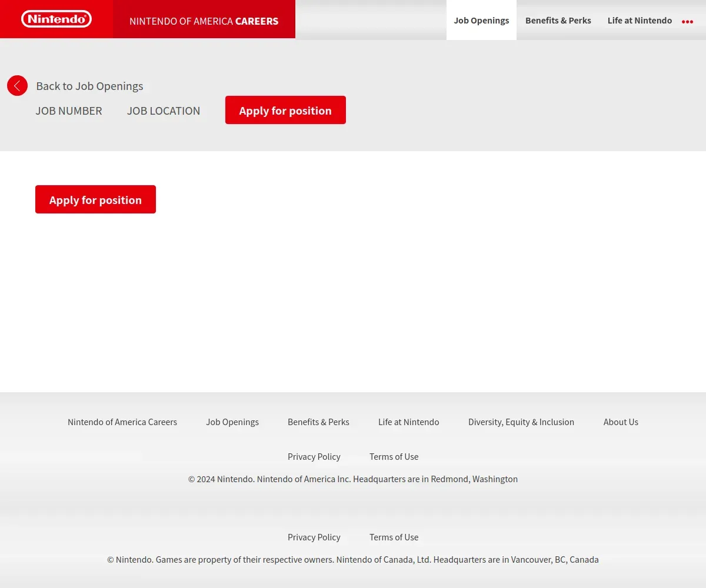This screenshot has width=706, height=588.
Task: Open Privacy Policy above Redmond copyright
Action: click(314, 456)
